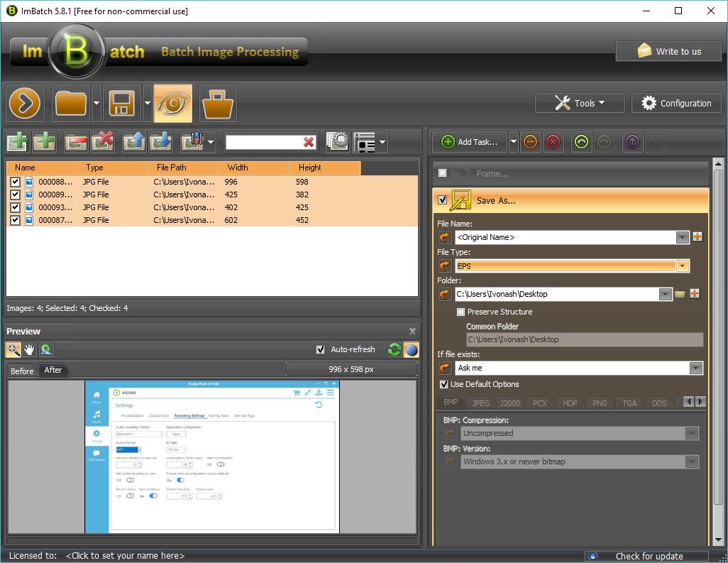Toggle the eye preview button in toolbar
The image size is (728, 563).
172,104
